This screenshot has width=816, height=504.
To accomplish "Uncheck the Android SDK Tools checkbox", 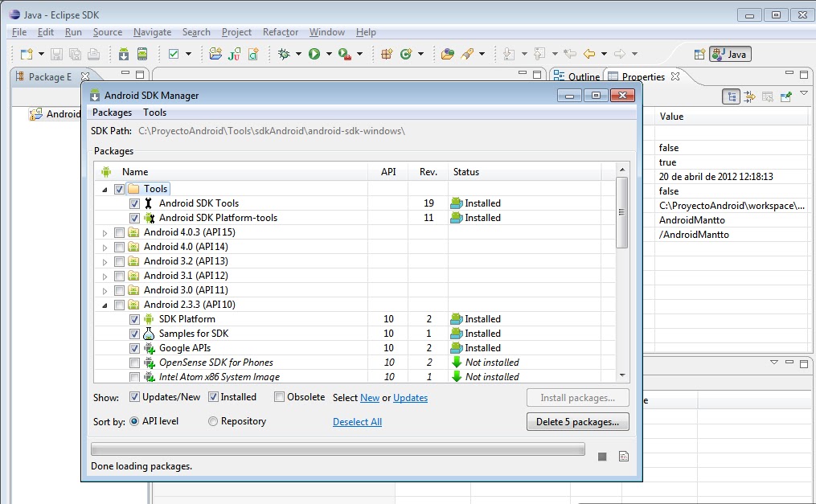I will coord(134,203).
